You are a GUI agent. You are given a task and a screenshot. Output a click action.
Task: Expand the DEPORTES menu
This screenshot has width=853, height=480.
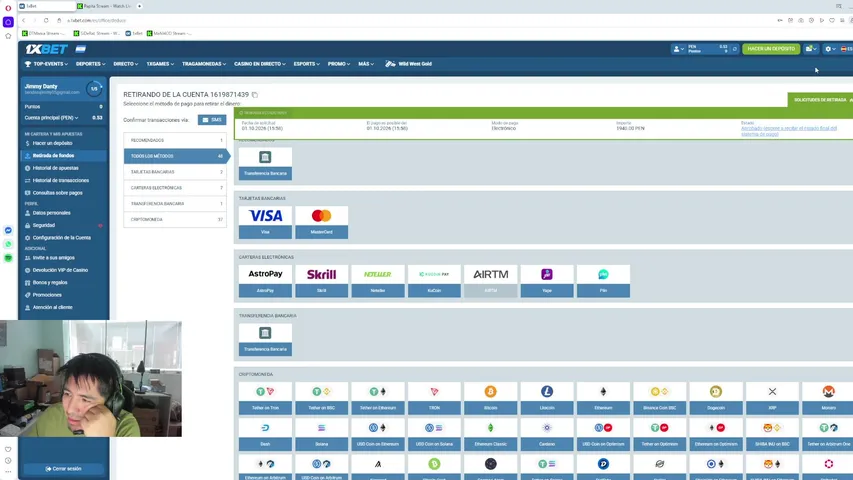point(90,64)
